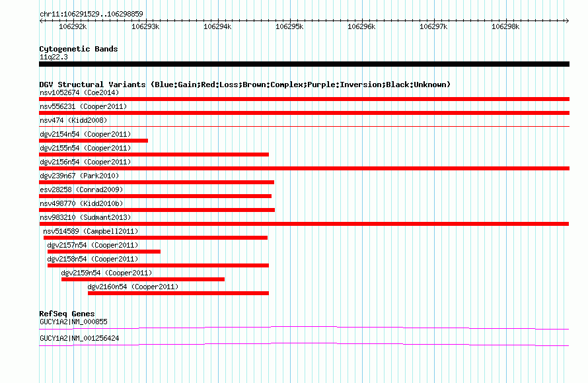Select the black 11q22.3 cytogenetic band bar

(x=304, y=64)
